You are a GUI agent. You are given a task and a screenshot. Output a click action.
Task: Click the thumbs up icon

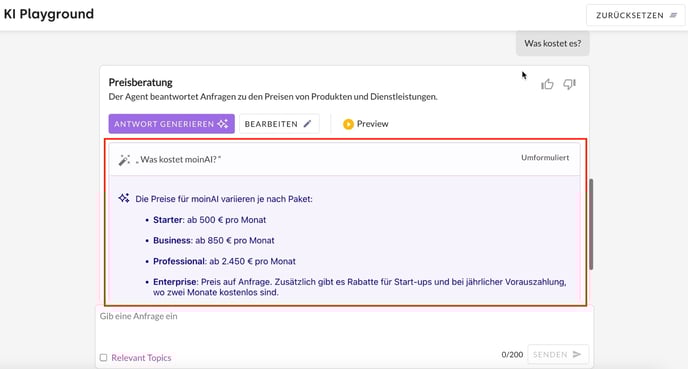pos(547,84)
